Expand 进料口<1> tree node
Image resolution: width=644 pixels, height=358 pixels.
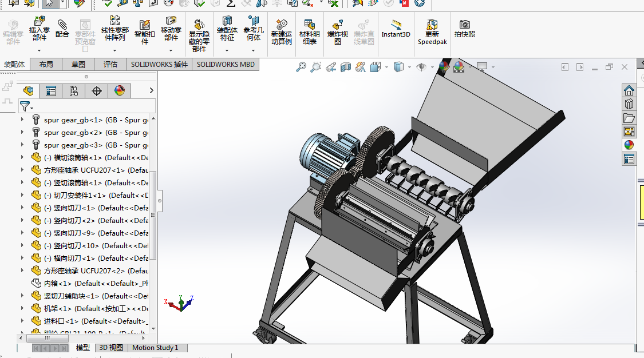[22, 321]
